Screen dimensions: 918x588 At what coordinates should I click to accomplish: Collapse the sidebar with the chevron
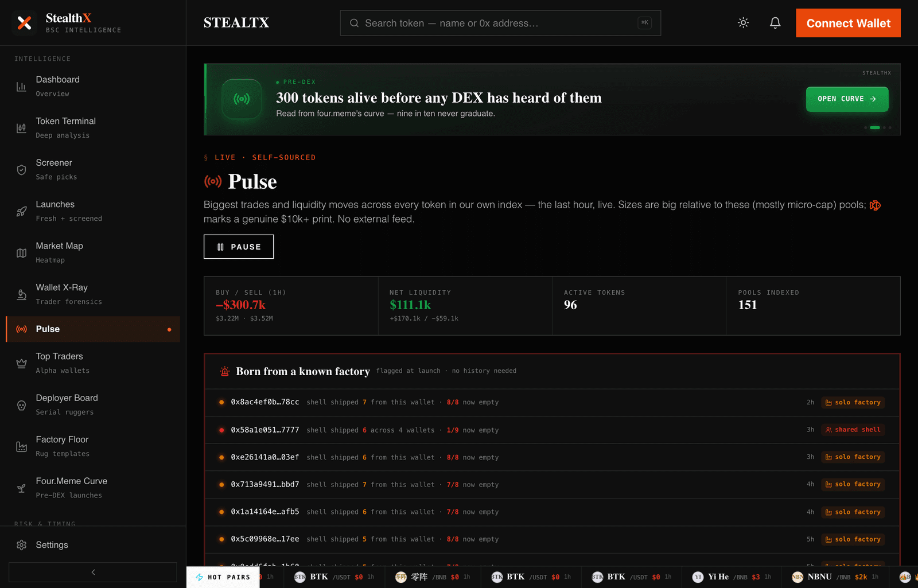pyautogui.click(x=93, y=572)
